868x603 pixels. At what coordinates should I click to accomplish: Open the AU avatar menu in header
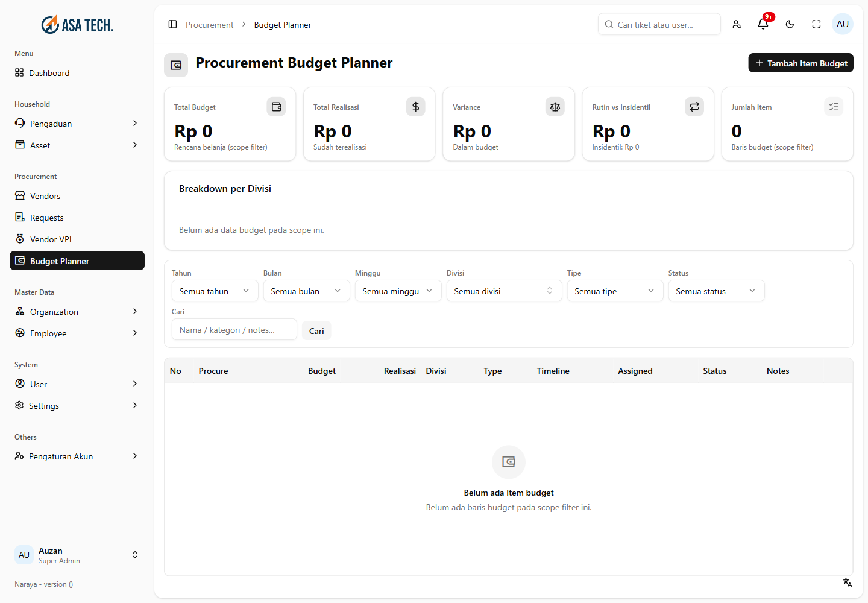(x=843, y=24)
